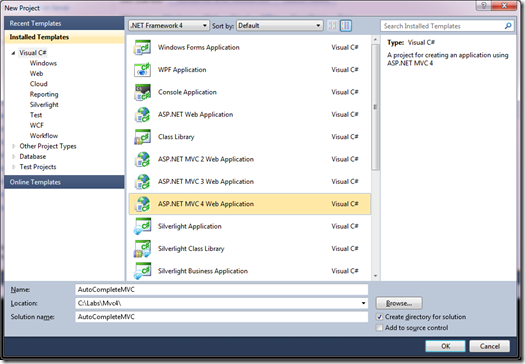Click the Console Application template icon
This screenshot has height=364, width=525.
click(x=142, y=92)
